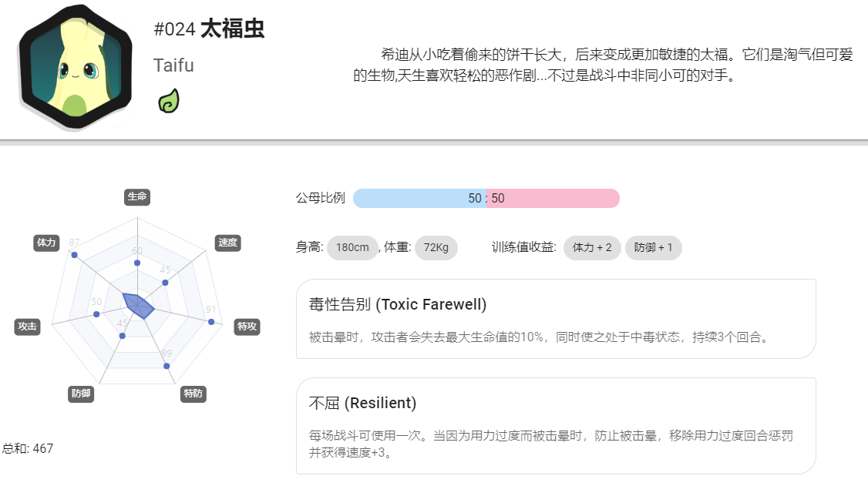The image size is (868, 496).
Task: Click the 体力 + 2 training yield chip
Action: (x=592, y=248)
